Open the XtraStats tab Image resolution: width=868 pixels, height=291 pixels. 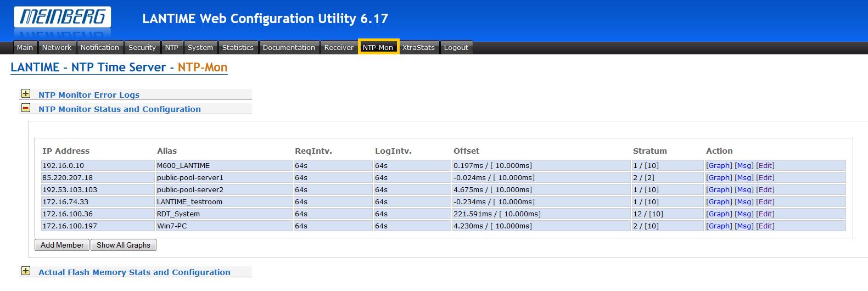[418, 47]
